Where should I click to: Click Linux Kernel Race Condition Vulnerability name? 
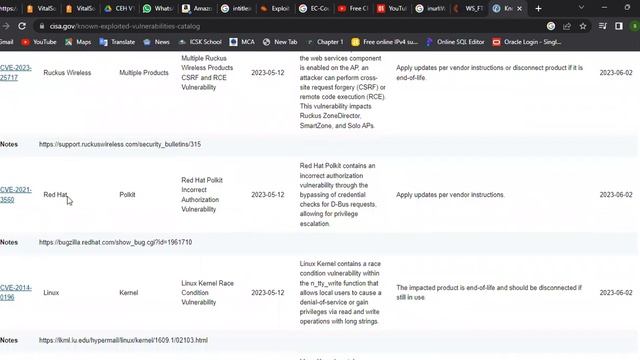pos(207,293)
